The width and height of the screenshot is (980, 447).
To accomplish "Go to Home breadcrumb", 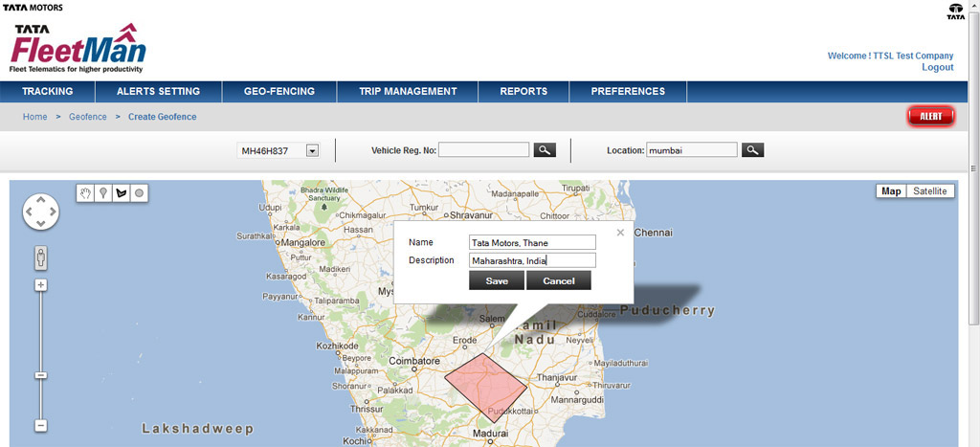I will (35, 117).
